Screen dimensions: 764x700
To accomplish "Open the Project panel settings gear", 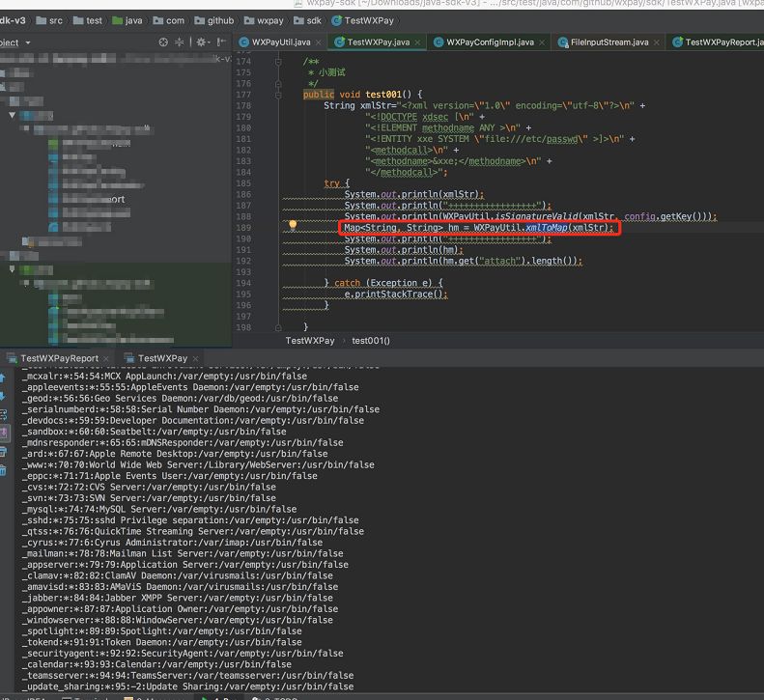I will pos(201,42).
